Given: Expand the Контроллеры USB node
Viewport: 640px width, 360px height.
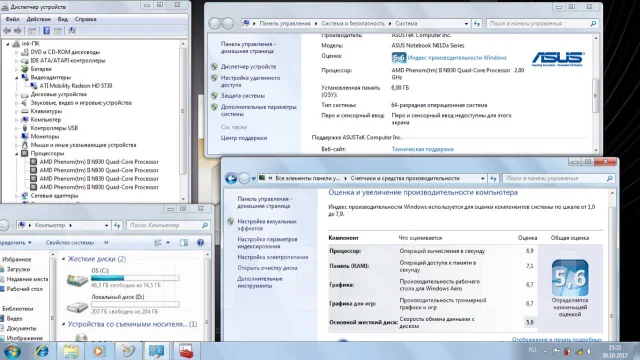Looking at the screenshot, I should (16, 128).
